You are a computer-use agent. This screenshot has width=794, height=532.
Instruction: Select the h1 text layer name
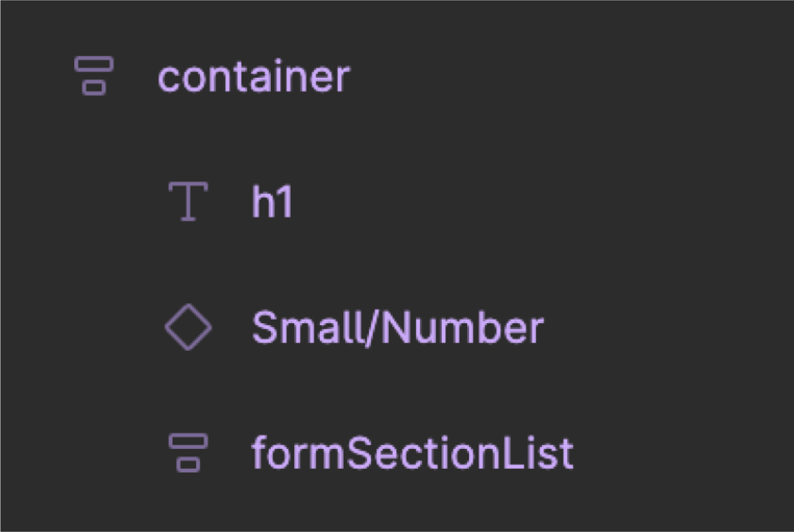pos(272,202)
